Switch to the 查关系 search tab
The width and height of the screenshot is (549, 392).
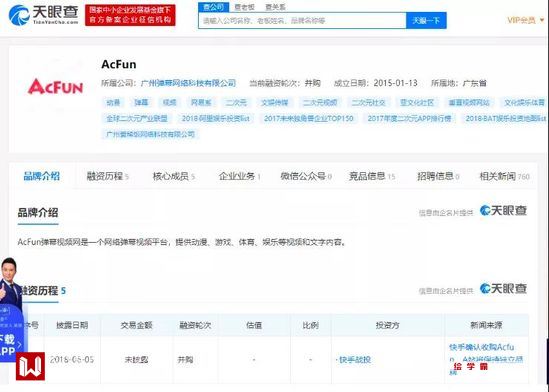coord(276,7)
